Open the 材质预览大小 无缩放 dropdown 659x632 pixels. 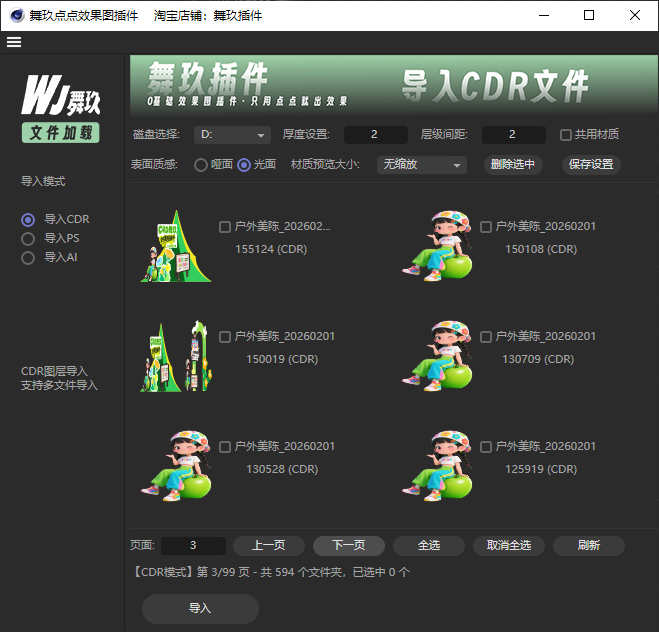point(422,165)
